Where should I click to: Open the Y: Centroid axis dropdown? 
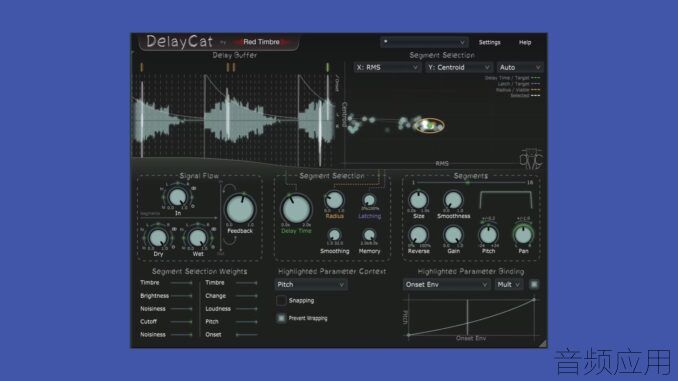point(458,67)
